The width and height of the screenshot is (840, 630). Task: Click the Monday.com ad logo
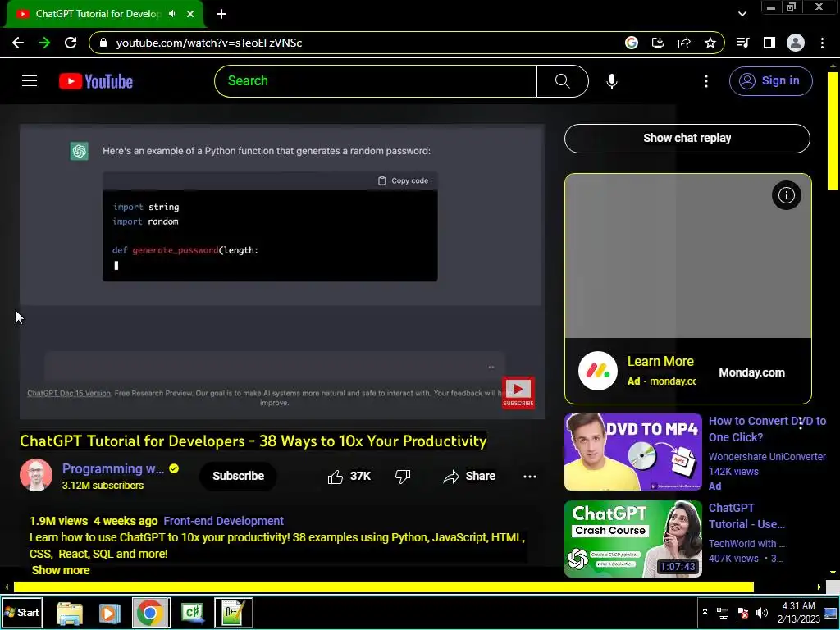point(597,371)
